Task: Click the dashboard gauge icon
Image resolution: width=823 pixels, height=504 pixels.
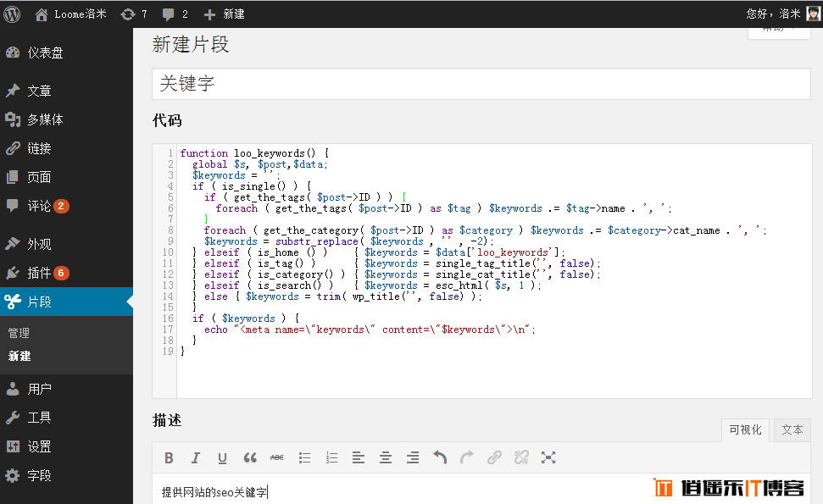Action: [13, 53]
